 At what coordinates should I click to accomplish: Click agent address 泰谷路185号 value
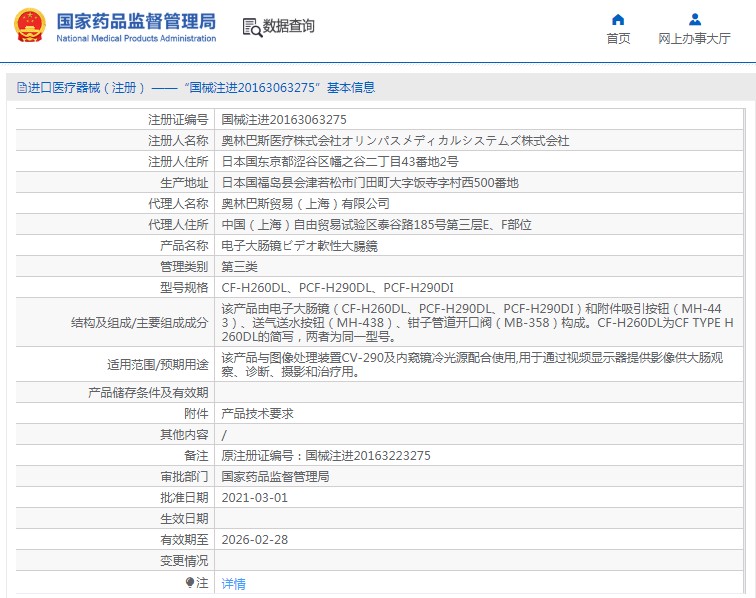click(377, 225)
